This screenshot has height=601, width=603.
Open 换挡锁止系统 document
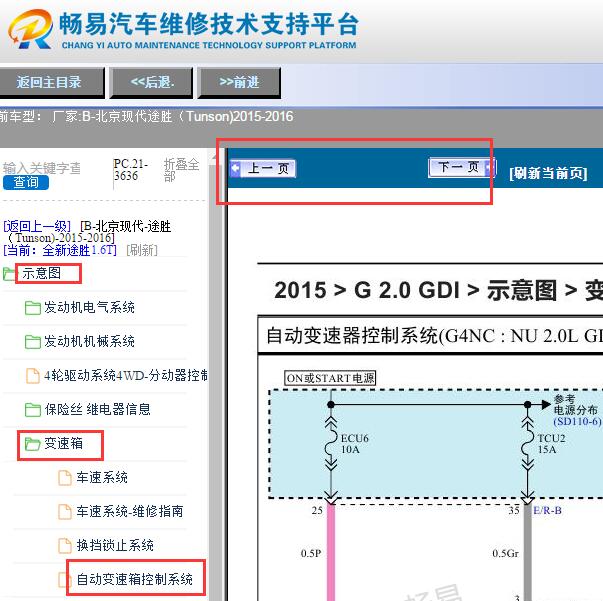(x=115, y=545)
